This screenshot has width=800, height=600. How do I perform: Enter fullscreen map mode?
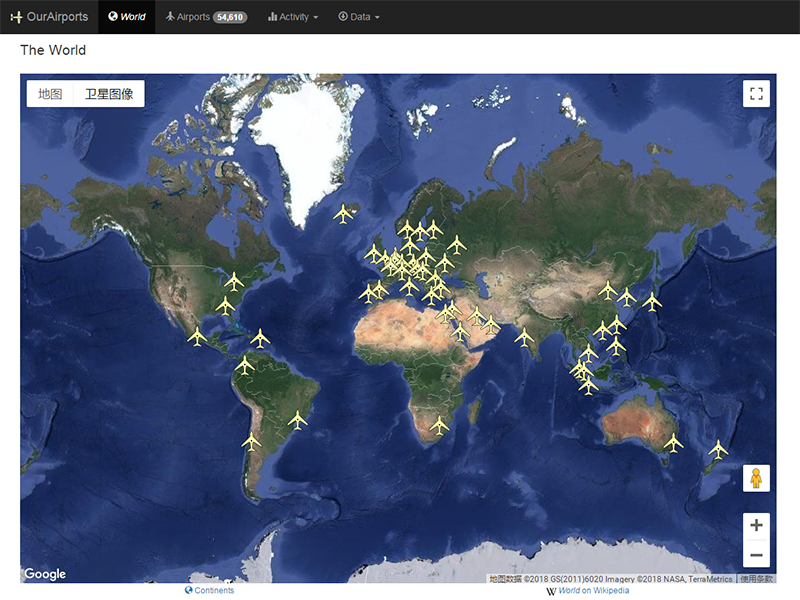pos(757,91)
